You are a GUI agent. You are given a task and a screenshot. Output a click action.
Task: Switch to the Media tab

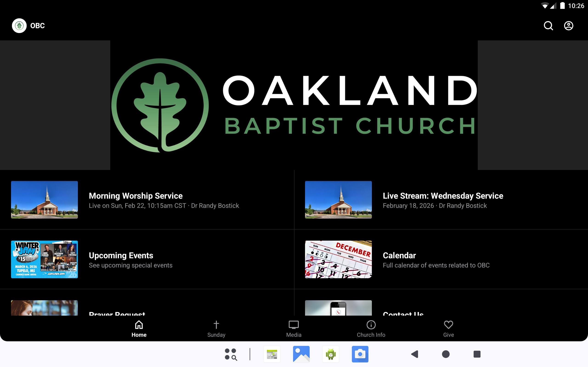pos(294,329)
